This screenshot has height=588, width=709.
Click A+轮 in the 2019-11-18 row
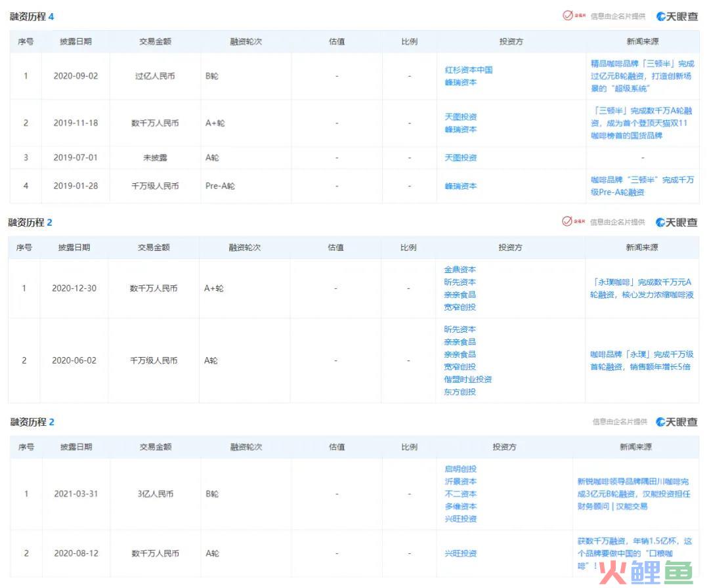(215, 123)
